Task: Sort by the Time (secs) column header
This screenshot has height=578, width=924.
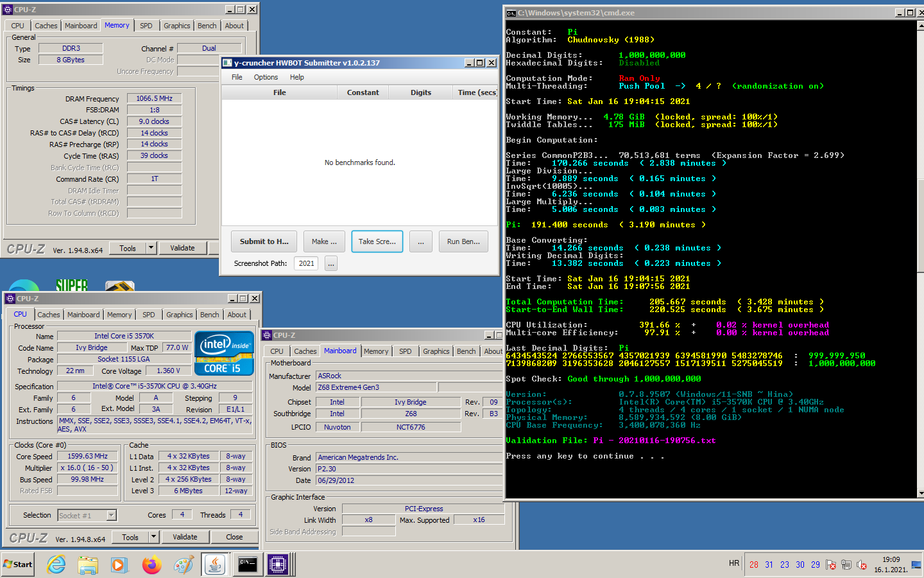Action: click(x=477, y=92)
